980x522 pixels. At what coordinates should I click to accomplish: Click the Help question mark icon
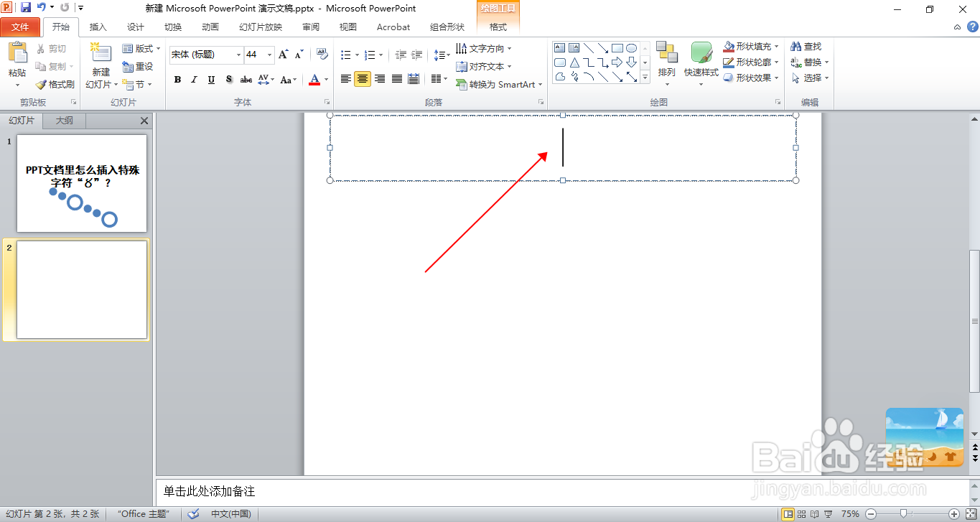coord(972,27)
